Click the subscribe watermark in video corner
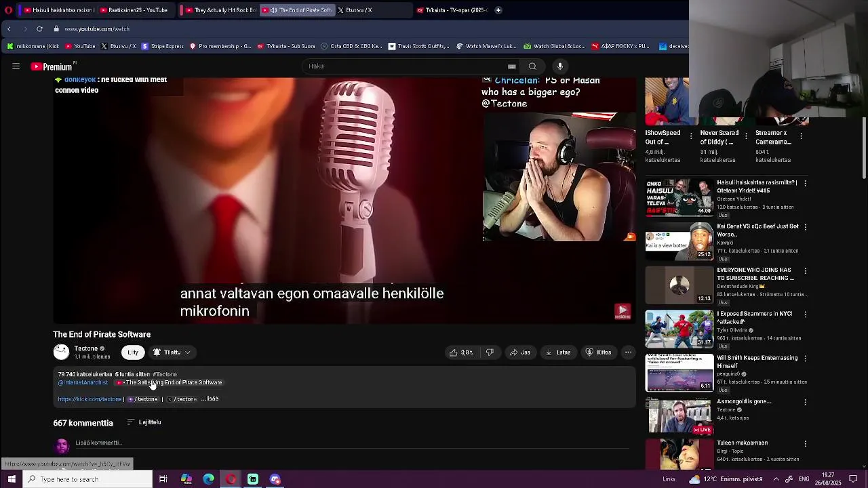This screenshot has width=868, height=488. [623, 311]
